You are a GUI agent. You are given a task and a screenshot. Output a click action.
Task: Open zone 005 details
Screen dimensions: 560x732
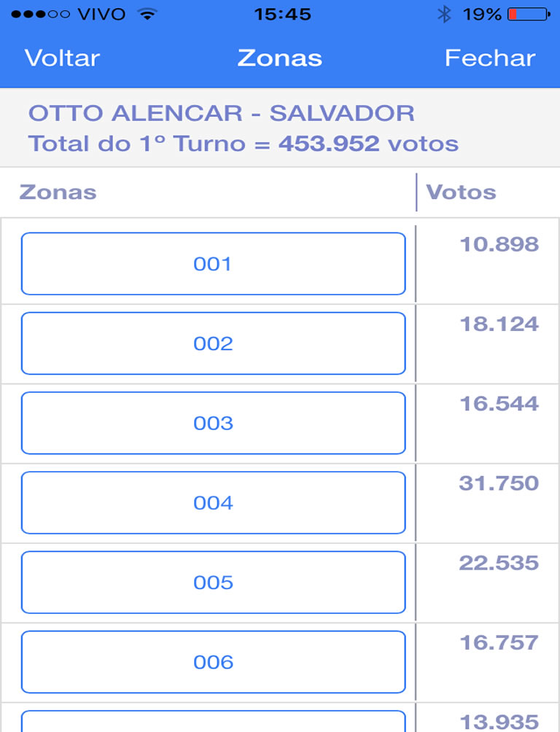(213, 582)
